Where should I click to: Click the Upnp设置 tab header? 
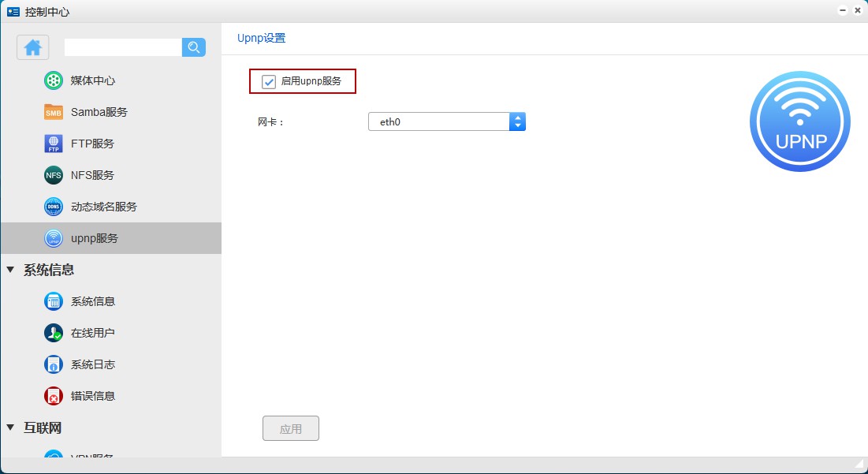coord(261,38)
